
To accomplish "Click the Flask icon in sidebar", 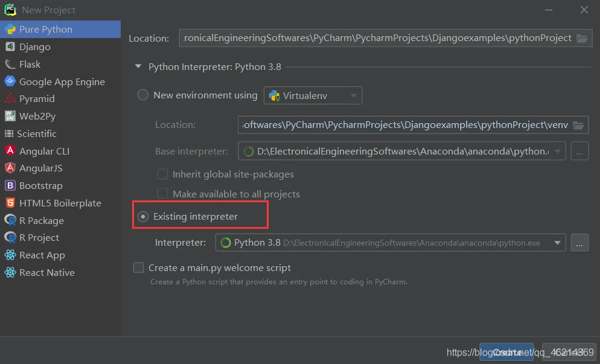I will (10, 65).
